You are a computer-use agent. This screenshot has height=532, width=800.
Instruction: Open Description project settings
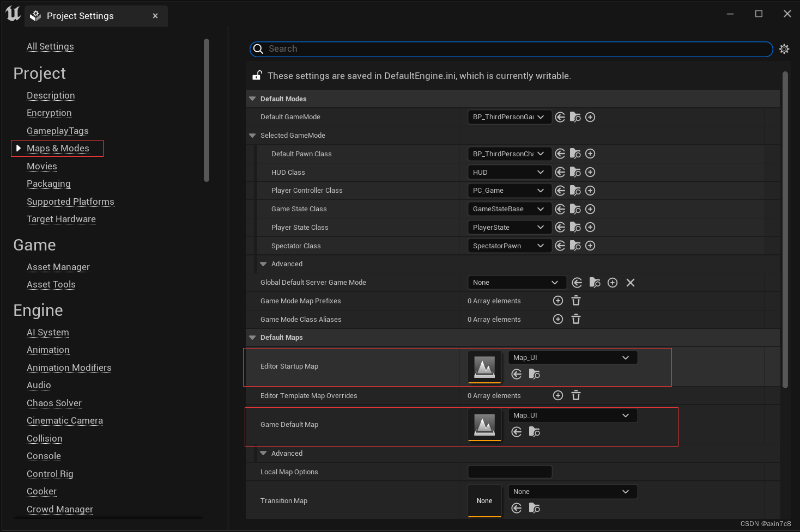51,95
